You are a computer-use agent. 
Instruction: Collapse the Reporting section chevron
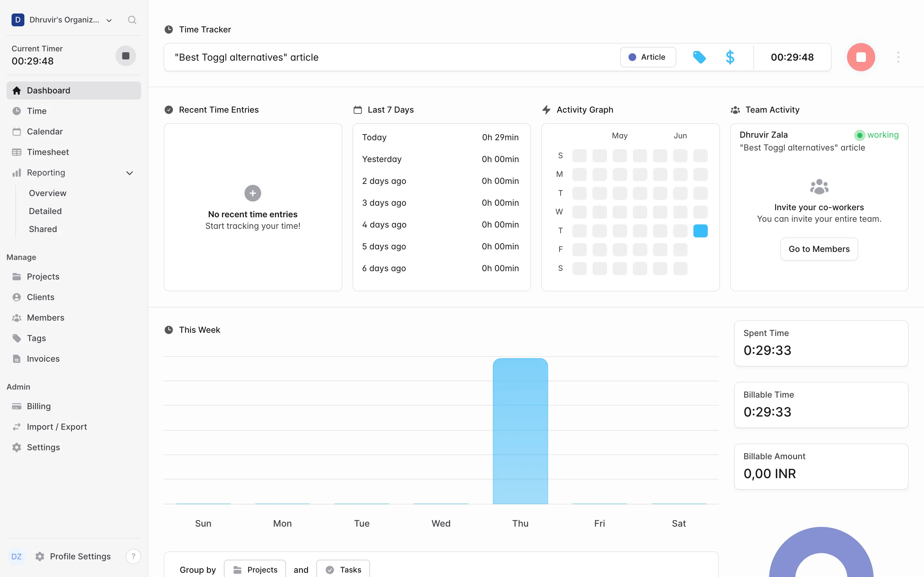[x=130, y=173]
